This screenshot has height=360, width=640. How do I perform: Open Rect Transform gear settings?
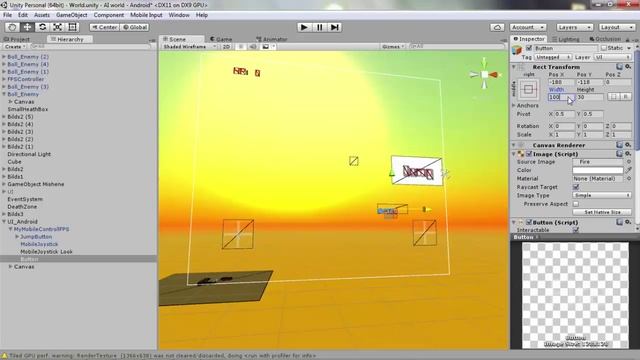click(x=628, y=67)
